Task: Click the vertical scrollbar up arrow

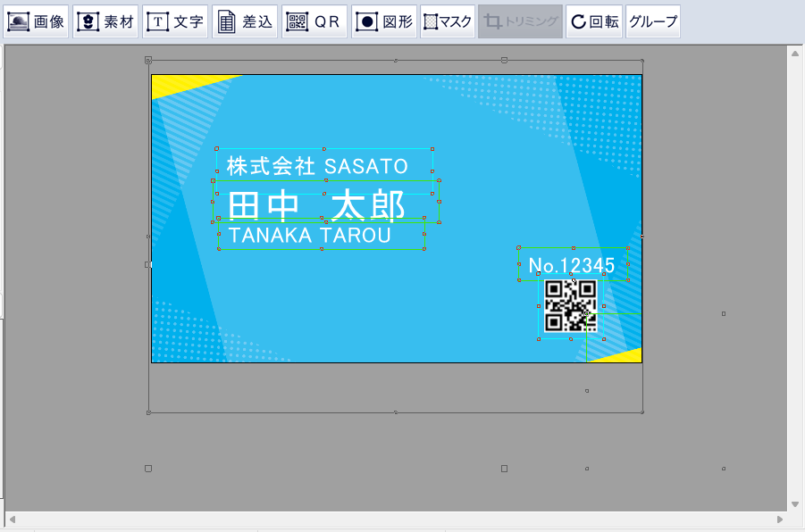Action: point(795,54)
